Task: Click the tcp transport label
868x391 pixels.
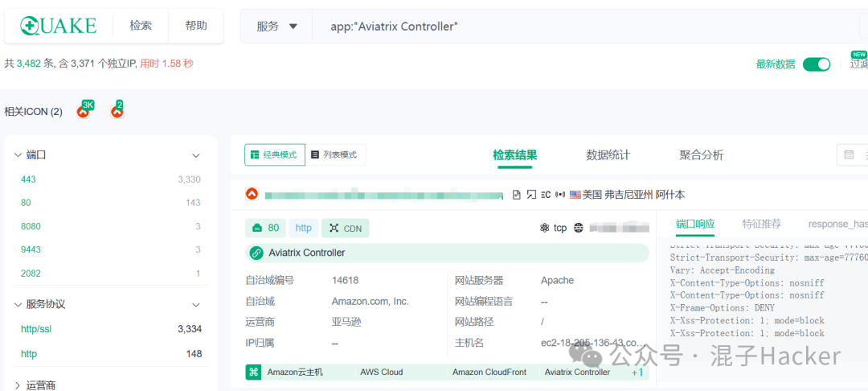Action: 560,228
